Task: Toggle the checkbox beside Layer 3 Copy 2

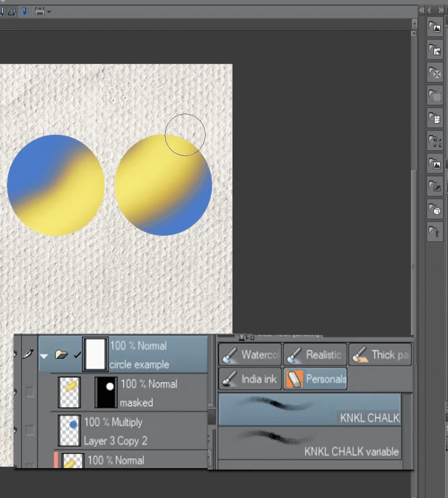Action: 30,430
